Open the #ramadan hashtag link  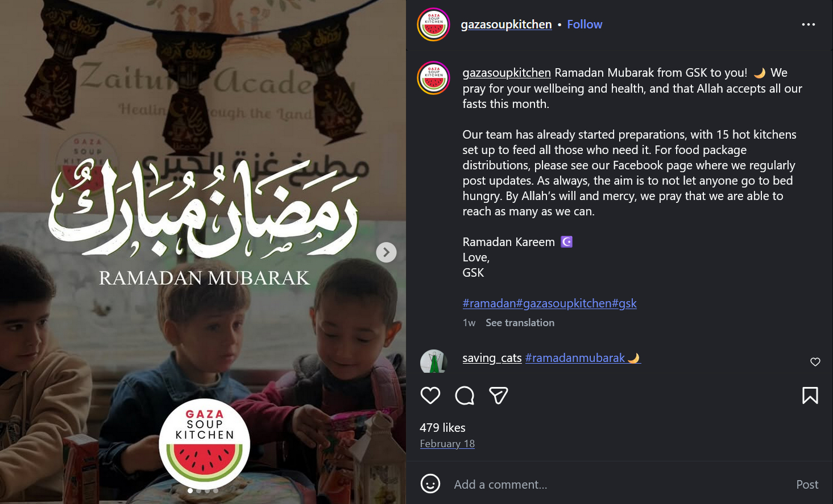point(489,303)
